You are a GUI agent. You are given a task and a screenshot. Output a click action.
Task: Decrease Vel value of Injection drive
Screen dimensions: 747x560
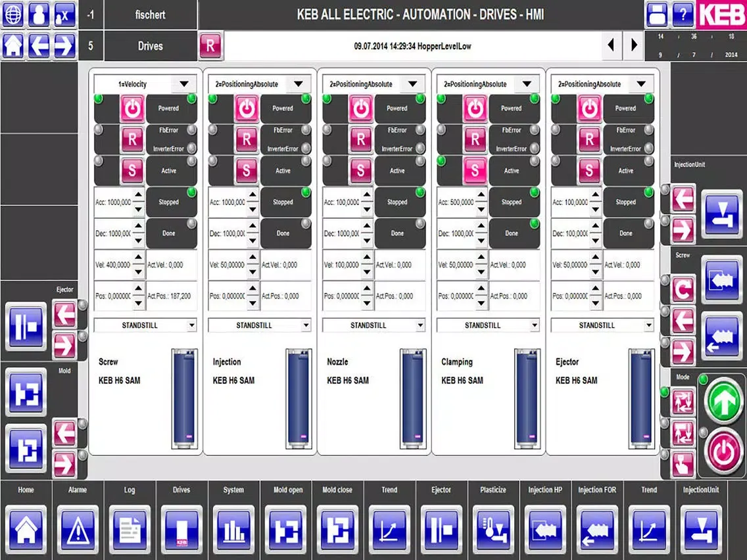pyautogui.click(x=253, y=272)
